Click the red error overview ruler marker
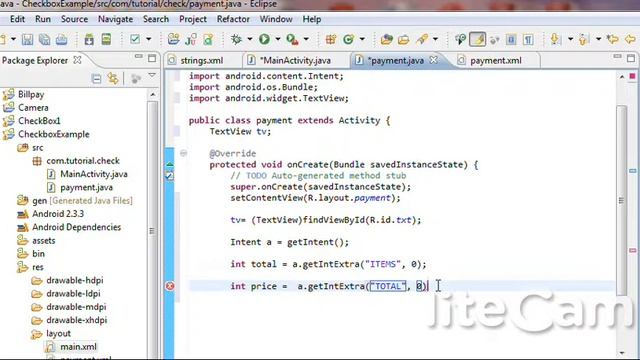The width and height of the screenshot is (640, 360). (632, 250)
